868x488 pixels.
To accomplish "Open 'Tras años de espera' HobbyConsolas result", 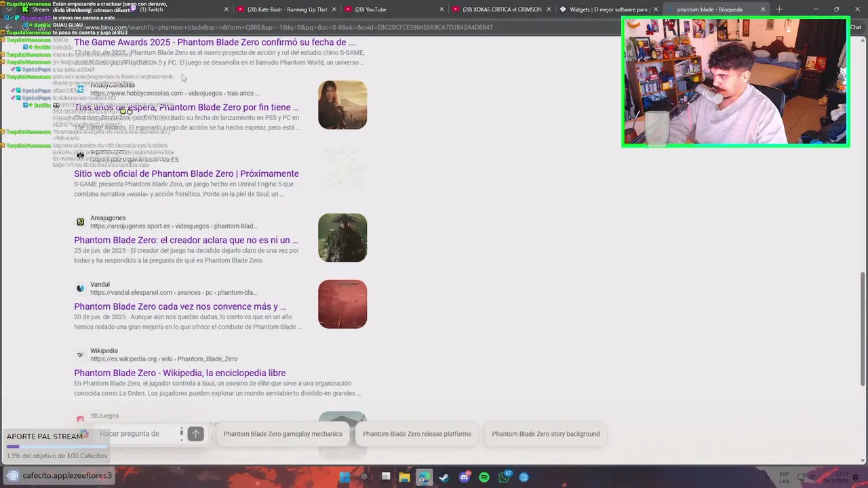I will [186, 107].
